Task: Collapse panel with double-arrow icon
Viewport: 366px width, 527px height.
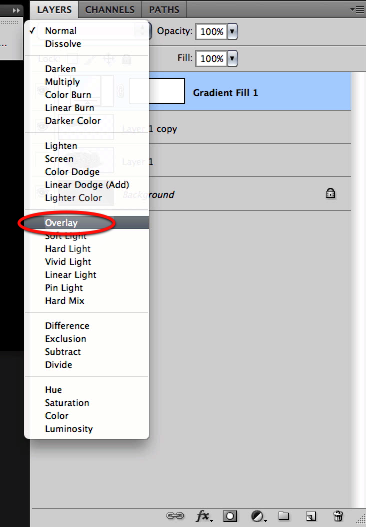Action: [x=16, y=10]
